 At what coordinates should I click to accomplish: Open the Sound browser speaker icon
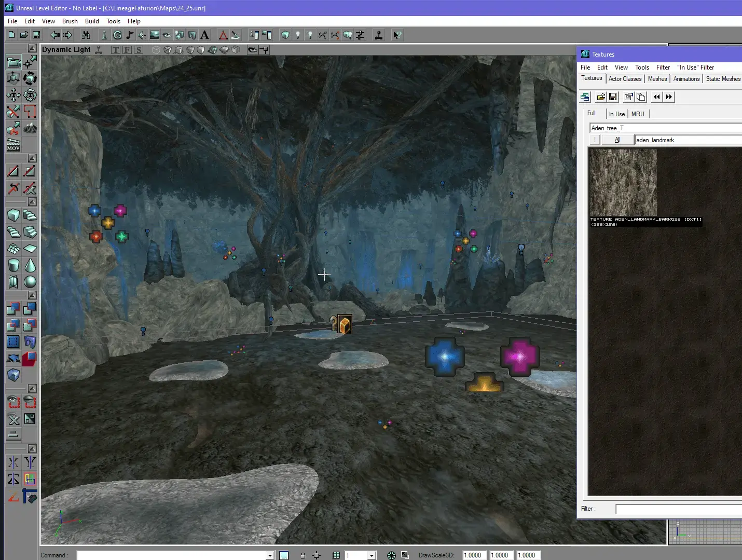(142, 35)
